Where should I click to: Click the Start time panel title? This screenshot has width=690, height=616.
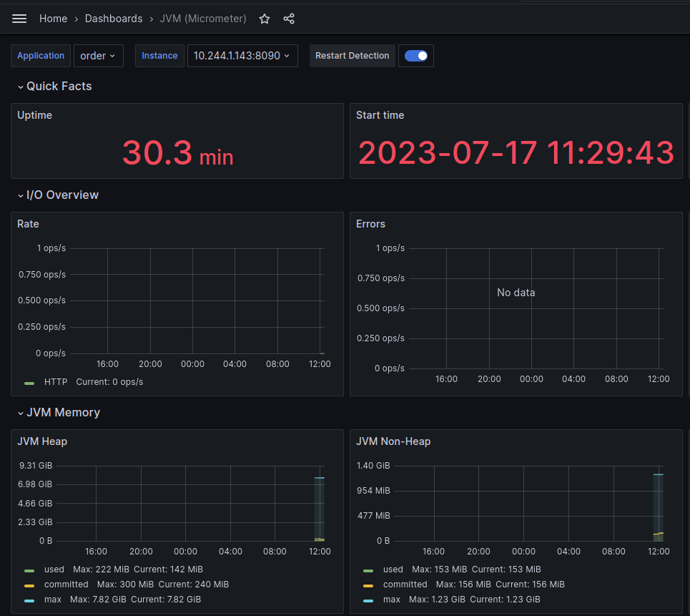tap(380, 115)
